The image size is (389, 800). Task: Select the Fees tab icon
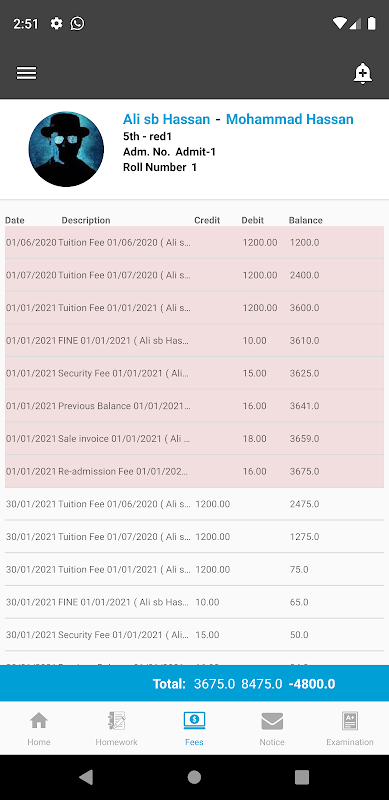(194, 721)
